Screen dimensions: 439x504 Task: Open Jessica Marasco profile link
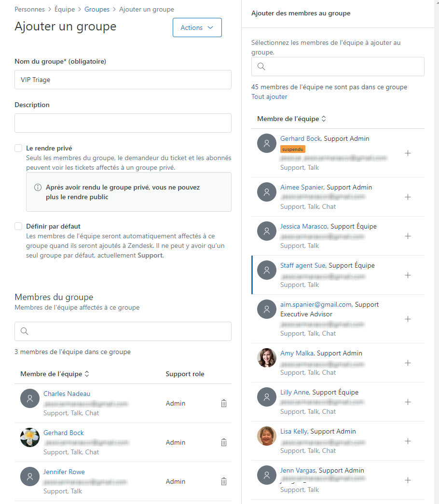click(303, 226)
